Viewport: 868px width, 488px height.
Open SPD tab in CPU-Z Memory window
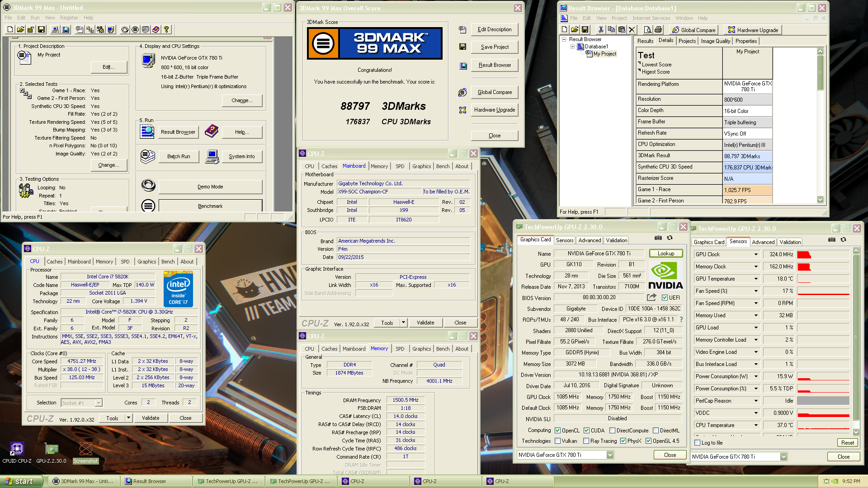400,349
